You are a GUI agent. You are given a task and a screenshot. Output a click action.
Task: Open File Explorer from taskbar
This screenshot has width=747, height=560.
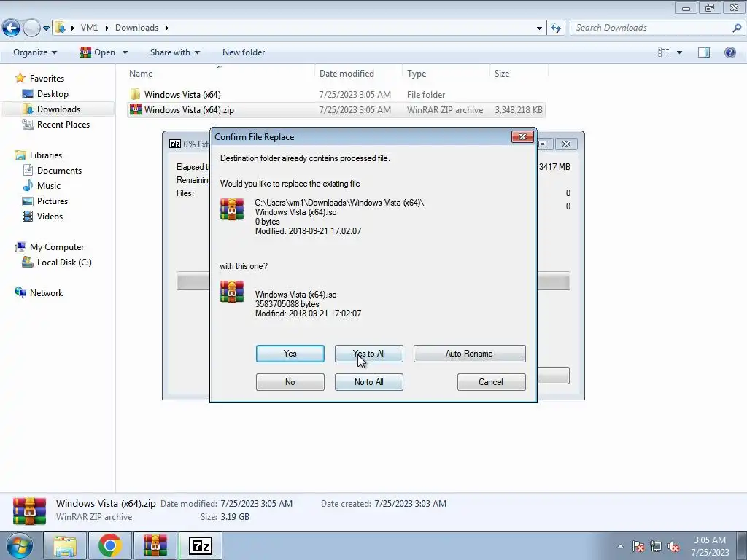coord(65,545)
